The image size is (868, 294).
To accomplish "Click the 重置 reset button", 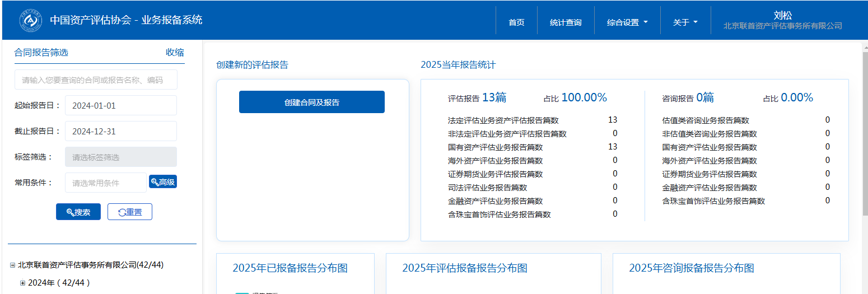I will [x=129, y=212].
